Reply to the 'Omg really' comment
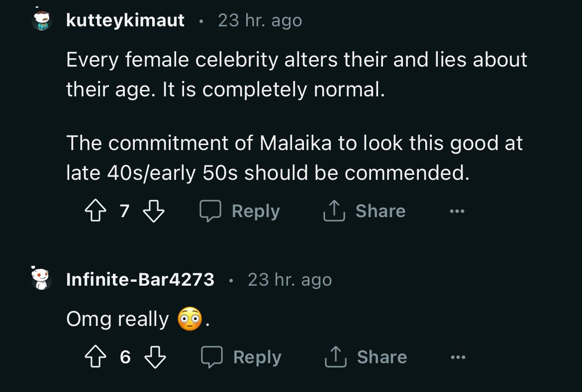This screenshot has height=392, width=582. 241,357
